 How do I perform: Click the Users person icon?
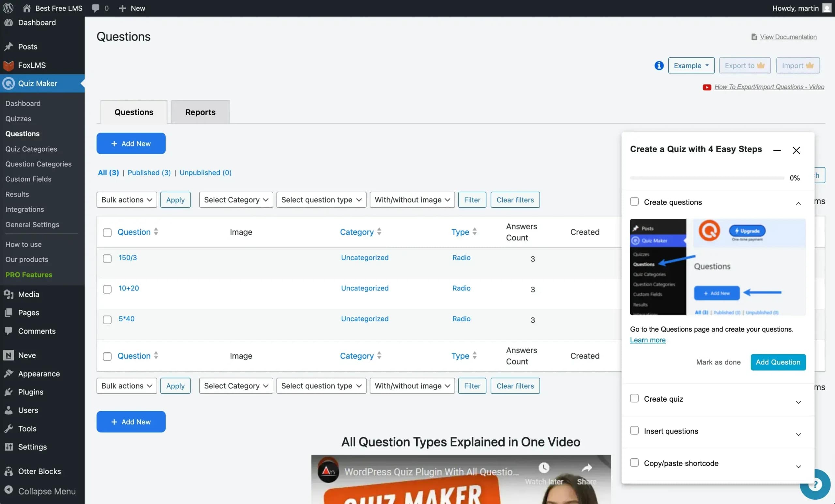point(9,410)
